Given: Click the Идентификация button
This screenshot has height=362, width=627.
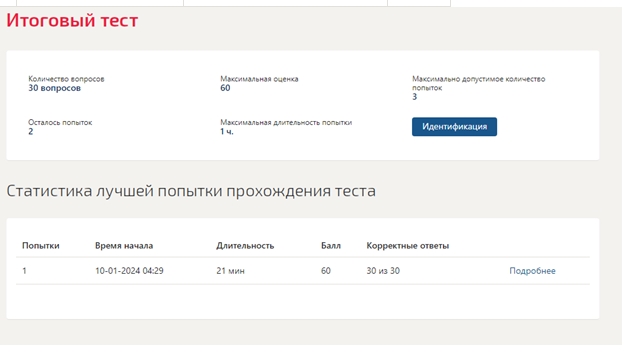Looking at the screenshot, I should (454, 127).
